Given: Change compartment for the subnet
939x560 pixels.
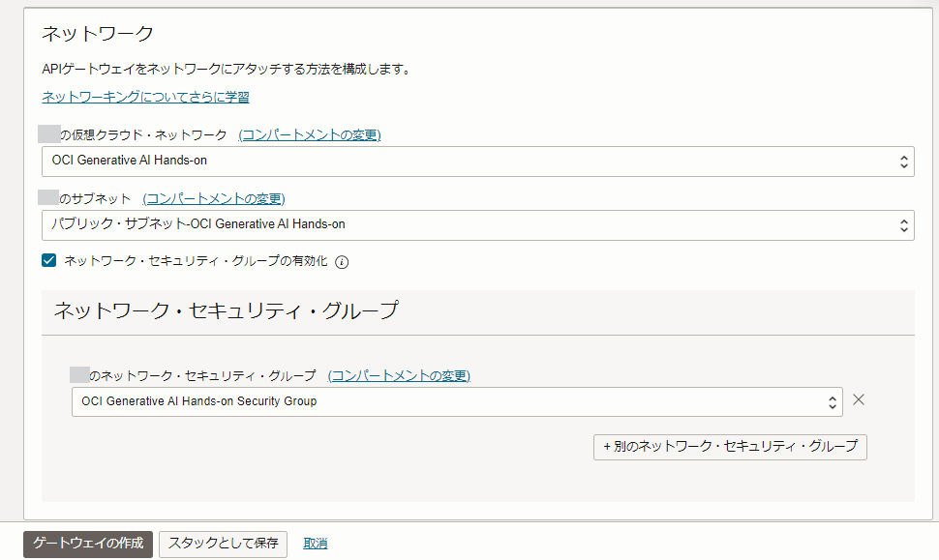Looking at the screenshot, I should point(214,198).
